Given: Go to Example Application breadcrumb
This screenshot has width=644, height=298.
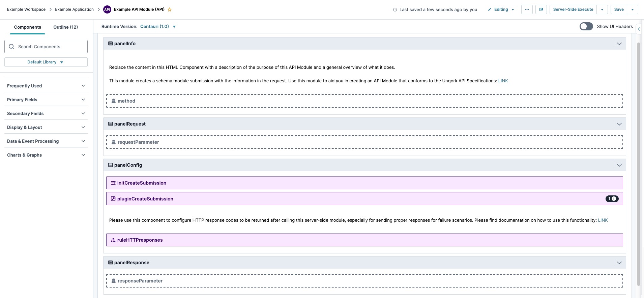Looking at the screenshot, I should pyautogui.click(x=74, y=9).
